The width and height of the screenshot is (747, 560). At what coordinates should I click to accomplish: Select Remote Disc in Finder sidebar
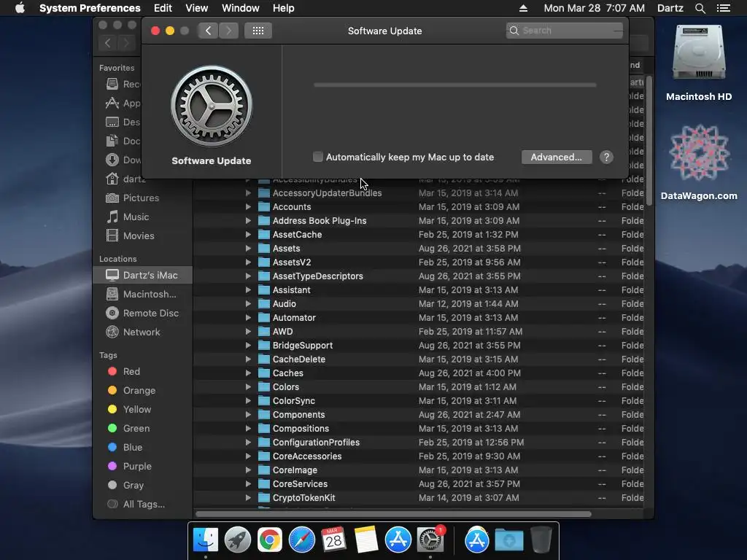click(x=150, y=313)
